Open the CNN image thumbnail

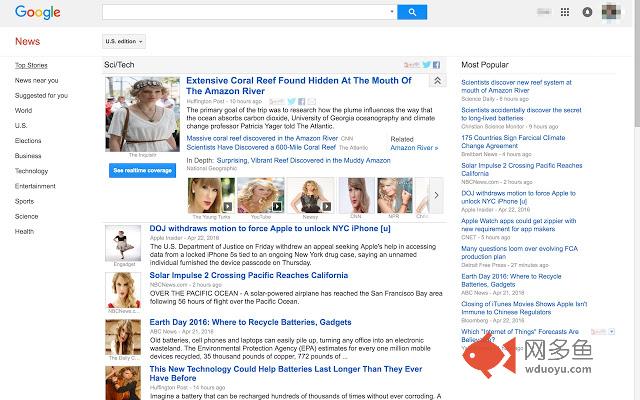click(356, 195)
